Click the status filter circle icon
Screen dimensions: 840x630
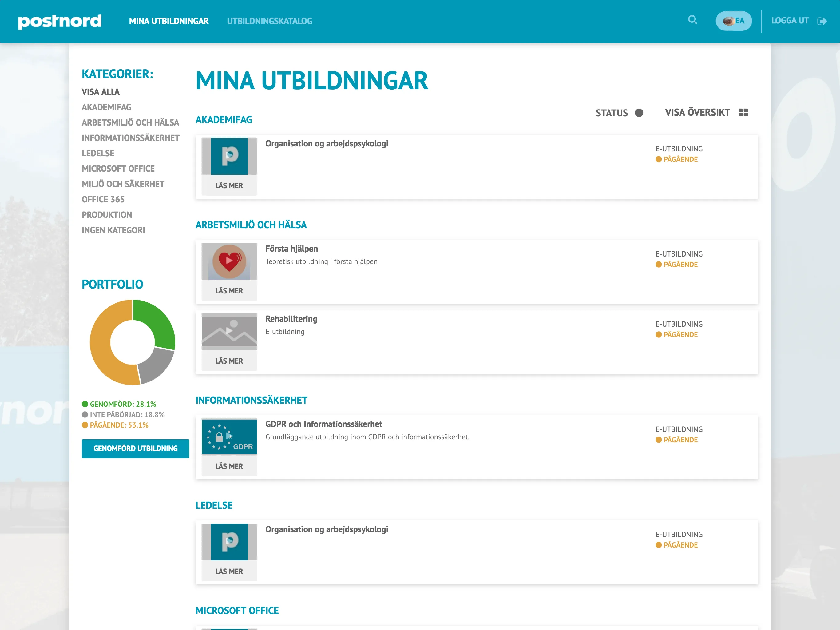(x=639, y=113)
